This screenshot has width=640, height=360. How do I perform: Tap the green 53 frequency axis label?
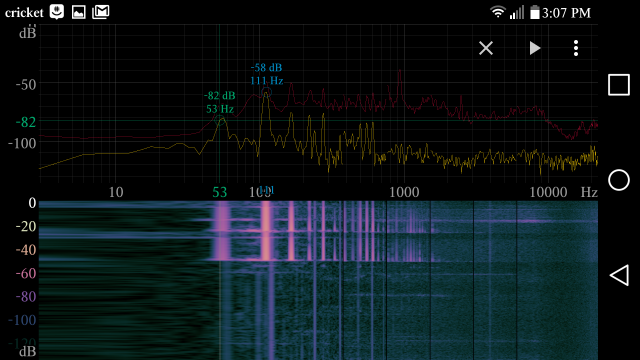tap(220, 192)
